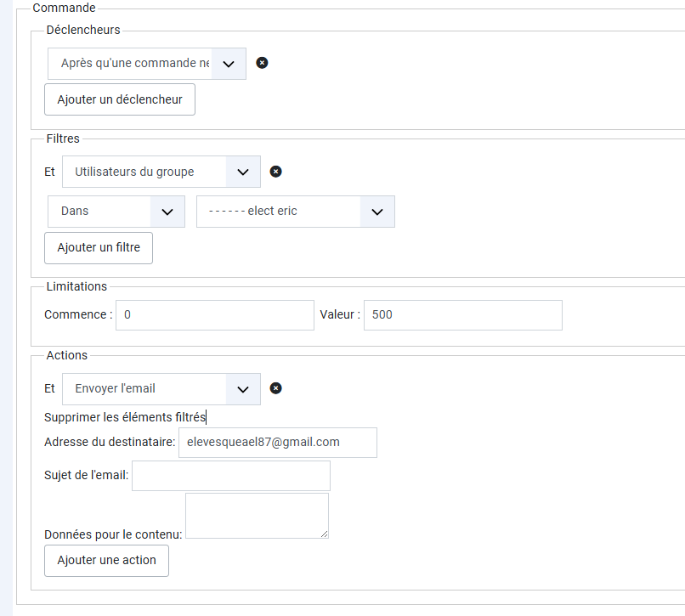Click 'Ajouter un déclencheur' button

[x=120, y=99]
